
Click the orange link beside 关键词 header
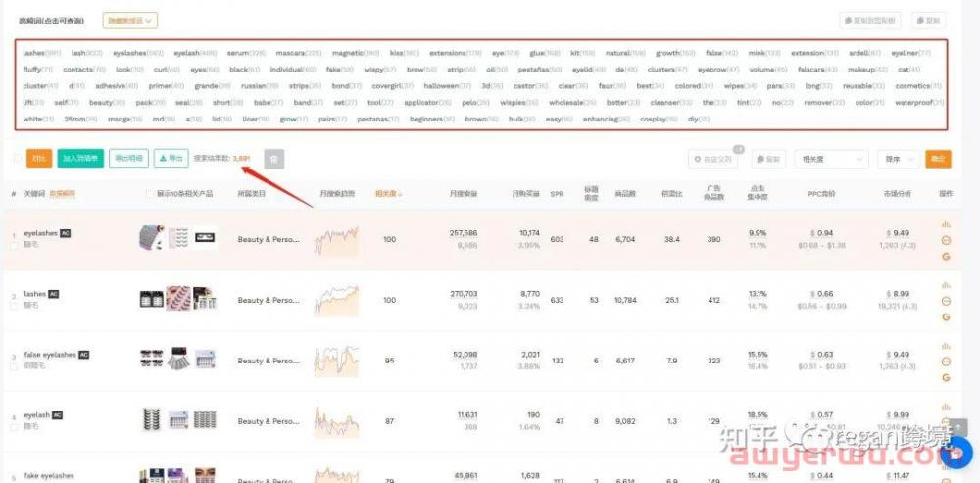[63, 194]
